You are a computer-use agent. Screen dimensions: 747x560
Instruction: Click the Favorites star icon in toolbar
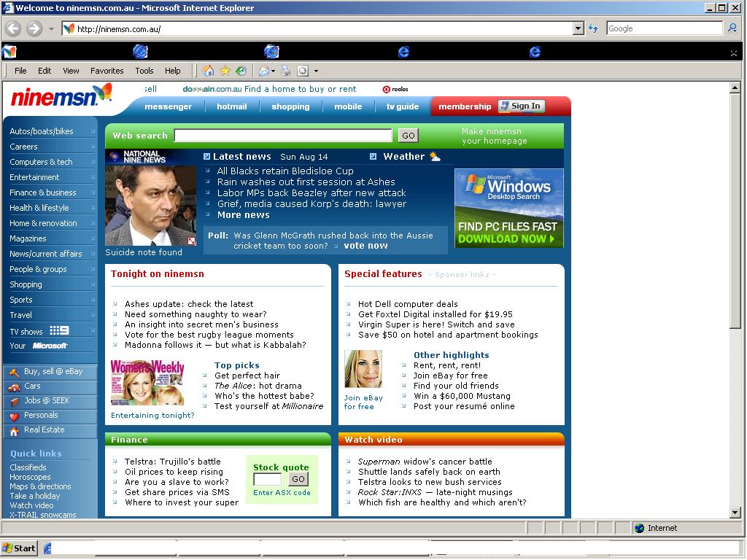225,71
